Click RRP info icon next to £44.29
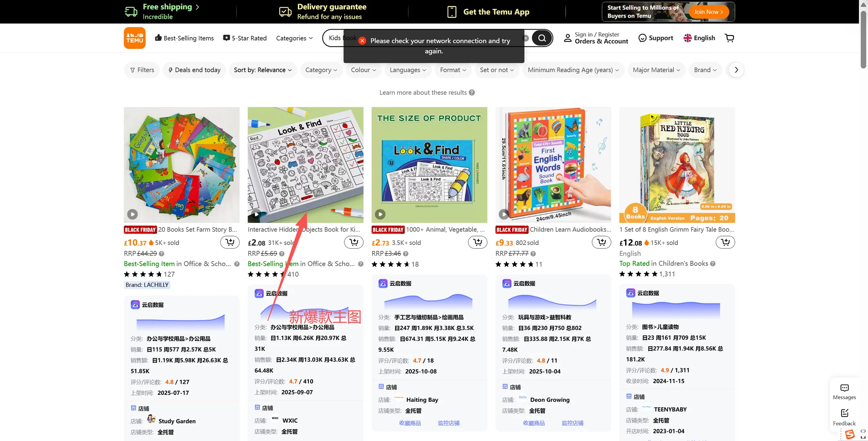This screenshot has height=441, width=868. tap(162, 254)
